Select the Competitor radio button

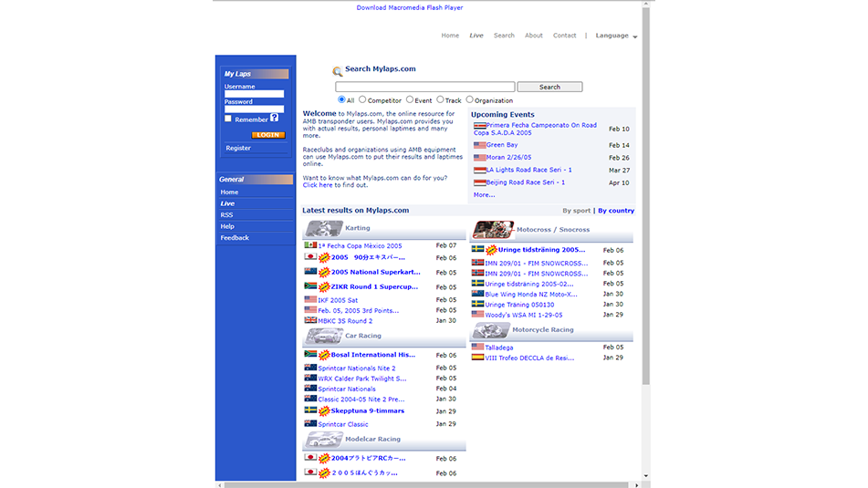[x=362, y=99]
